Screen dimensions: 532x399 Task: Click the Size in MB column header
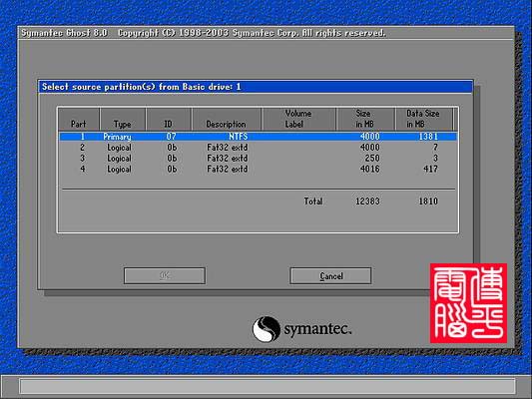pos(365,120)
